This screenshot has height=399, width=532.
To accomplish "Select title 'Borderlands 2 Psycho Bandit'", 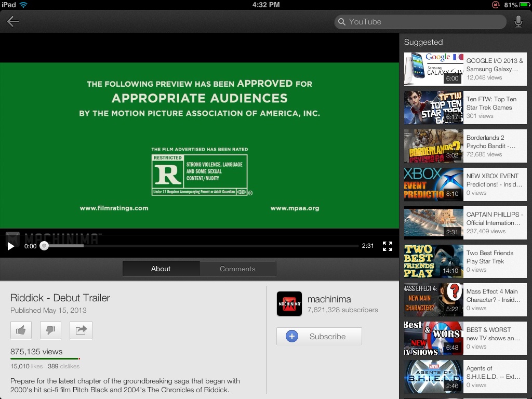I will pos(490,141).
